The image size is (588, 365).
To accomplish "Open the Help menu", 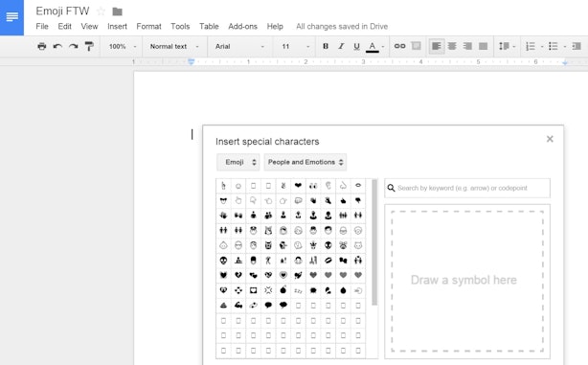I will 275,26.
